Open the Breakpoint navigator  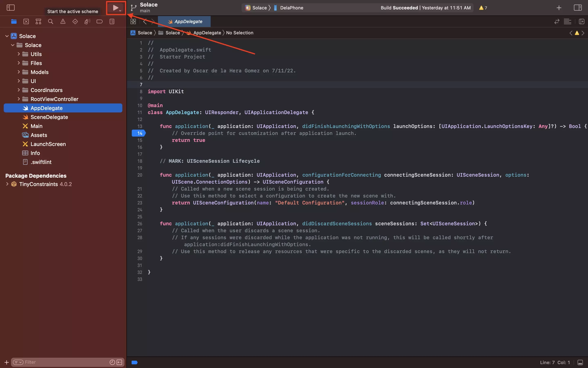(99, 21)
